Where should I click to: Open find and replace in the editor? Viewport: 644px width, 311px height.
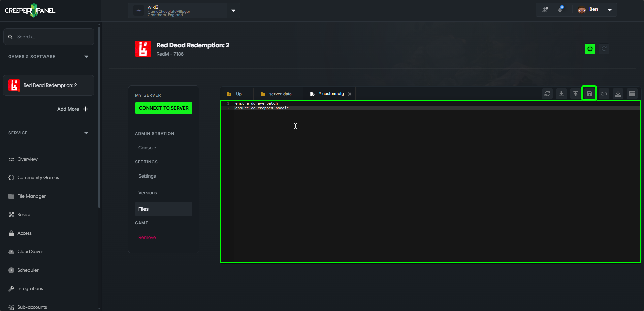[x=604, y=94]
